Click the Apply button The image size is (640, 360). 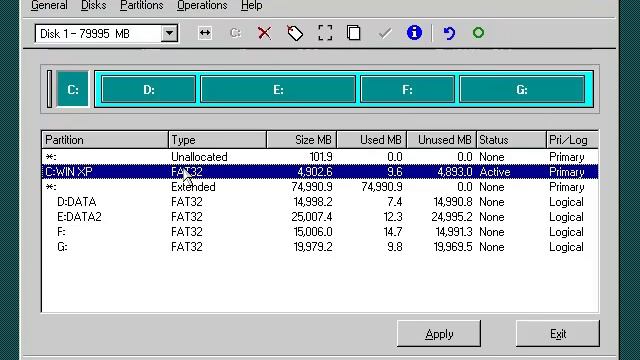click(x=439, y=333)
